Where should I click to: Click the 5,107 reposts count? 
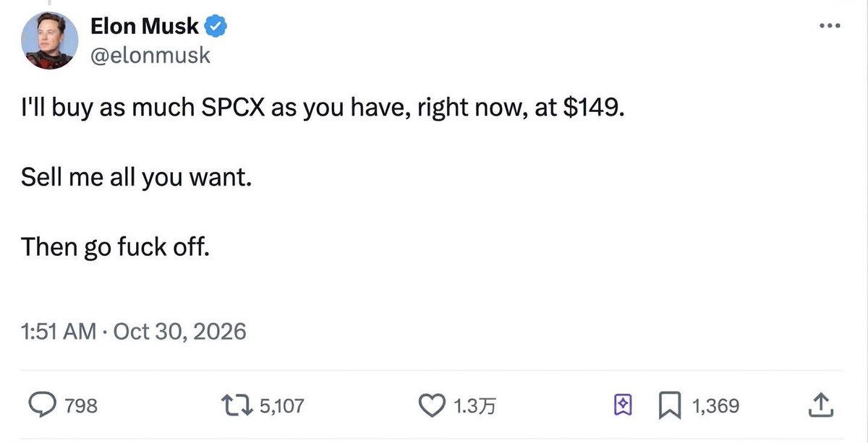point(281,407)
